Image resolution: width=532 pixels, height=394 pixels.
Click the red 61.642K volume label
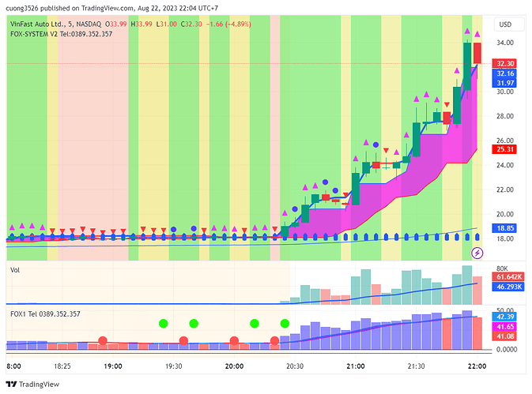[x=508, y=277]
